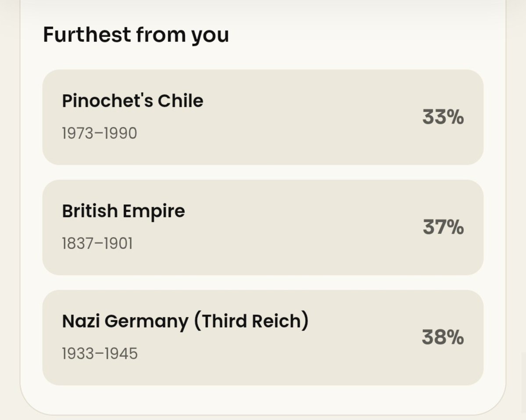
Task: Click the Furthest from you heading
Action: point(136,35)
